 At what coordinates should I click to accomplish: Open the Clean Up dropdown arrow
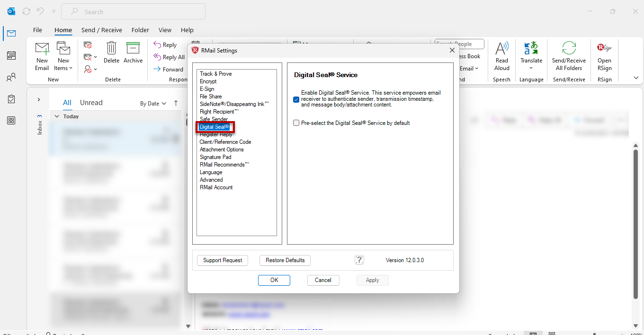[96, 57]
